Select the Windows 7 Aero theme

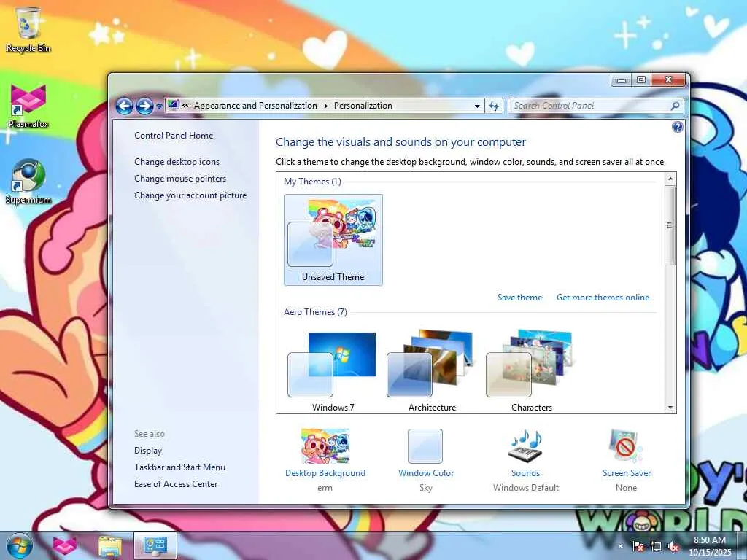click(333, 370)
